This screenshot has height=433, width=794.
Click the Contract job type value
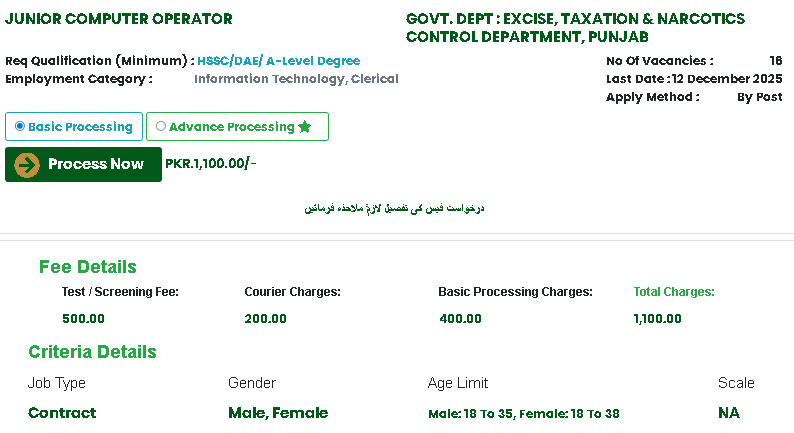62,413
